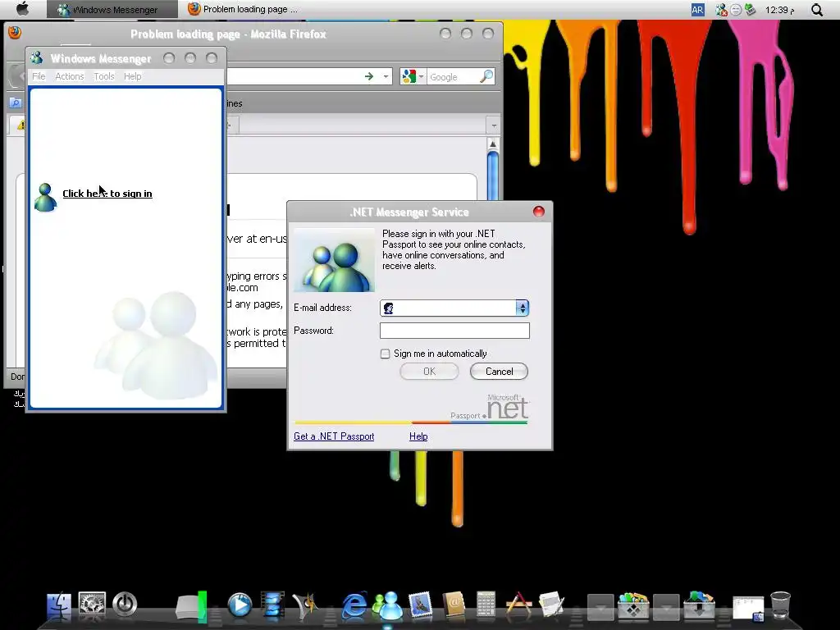Screen dimensions: 840x630
Task: Open System Preferences gear icon in dock
Action: tap(92, 605)
